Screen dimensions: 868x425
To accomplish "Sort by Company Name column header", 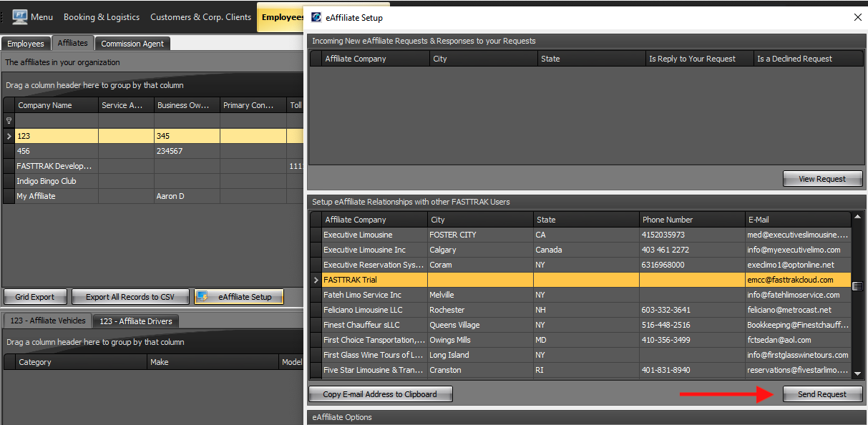I will (57, 105).
